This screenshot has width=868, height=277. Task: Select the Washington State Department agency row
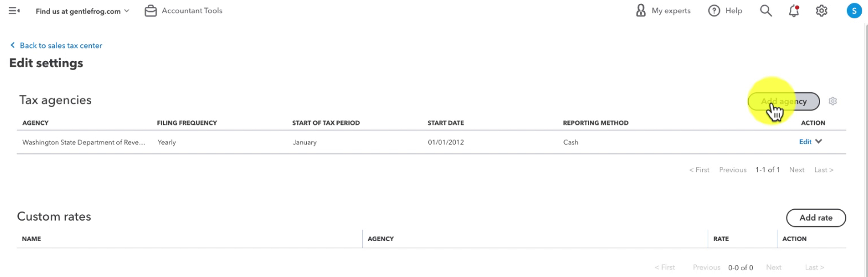click(x=431, y=142)
